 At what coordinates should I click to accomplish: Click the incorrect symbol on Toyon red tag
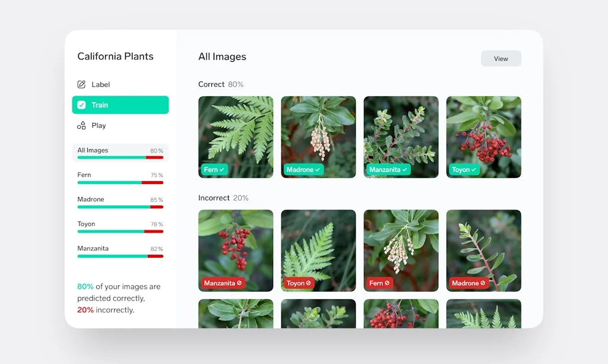point(308,283)
